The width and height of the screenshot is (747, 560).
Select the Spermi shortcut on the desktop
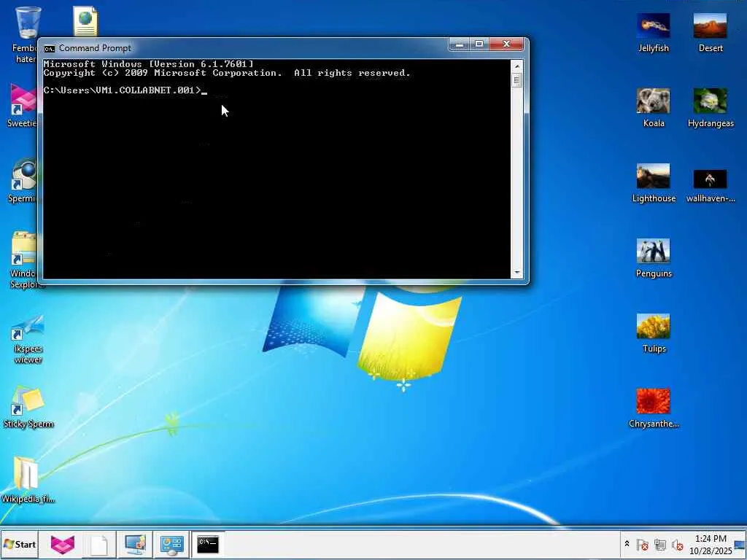(x=24, y=174)
